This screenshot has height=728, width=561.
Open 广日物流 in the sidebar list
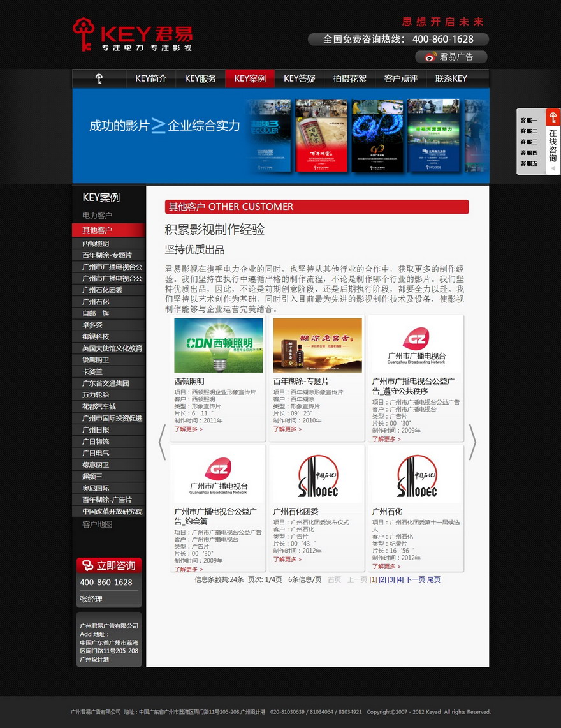pos(108,442)
